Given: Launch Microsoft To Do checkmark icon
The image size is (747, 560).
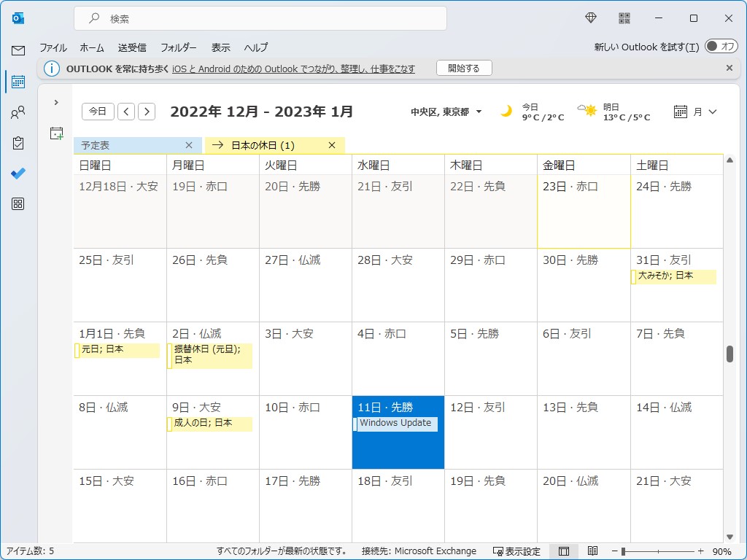Looking at the screenshot, I should [18, 174].
